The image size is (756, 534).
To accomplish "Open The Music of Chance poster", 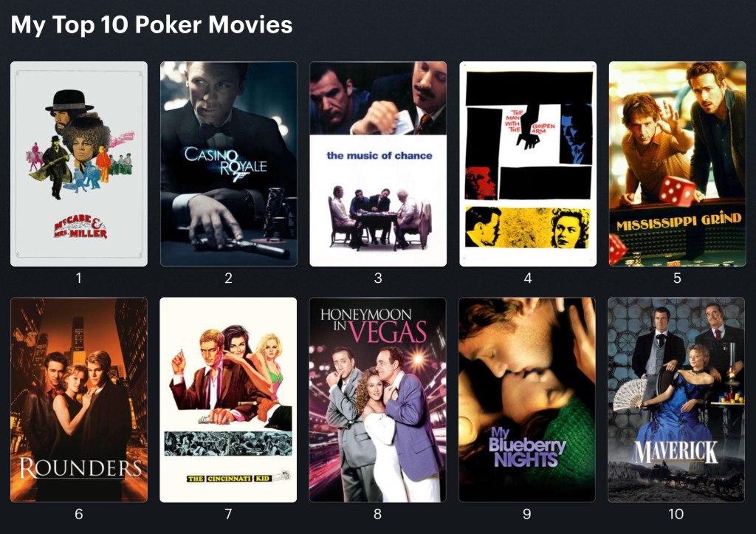I will (x=378, y=164).
